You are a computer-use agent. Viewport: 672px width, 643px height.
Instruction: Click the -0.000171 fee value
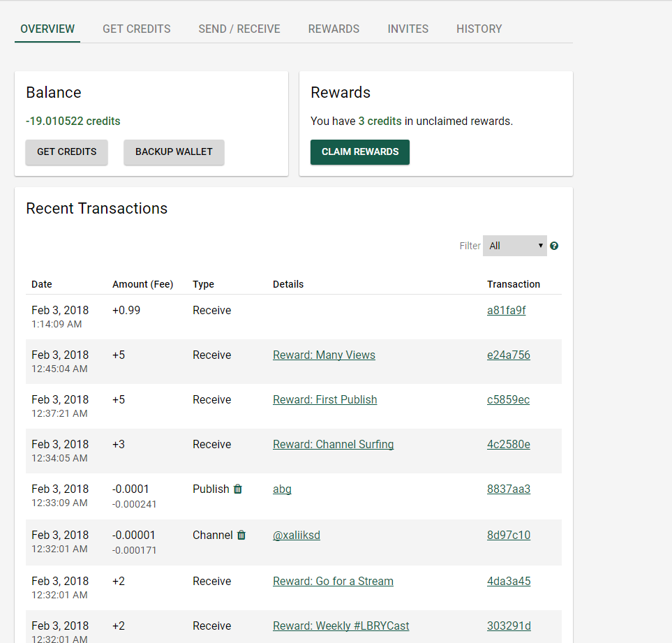134,550
